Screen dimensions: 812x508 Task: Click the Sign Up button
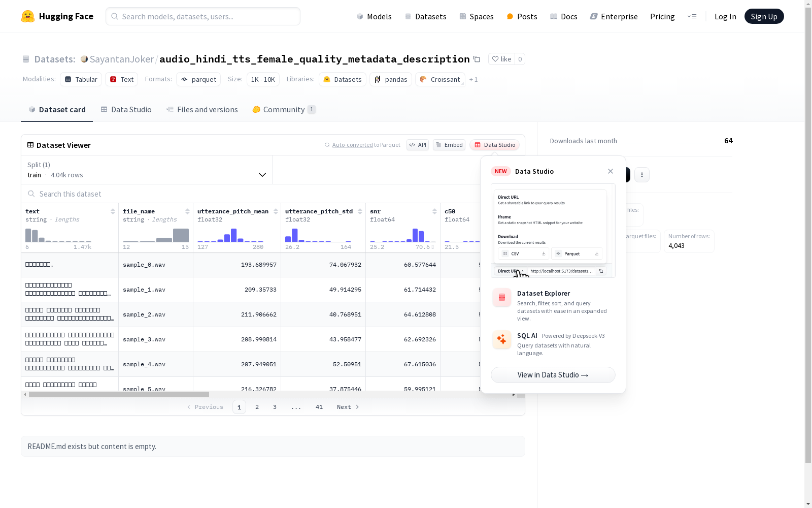tap(764, 16)
